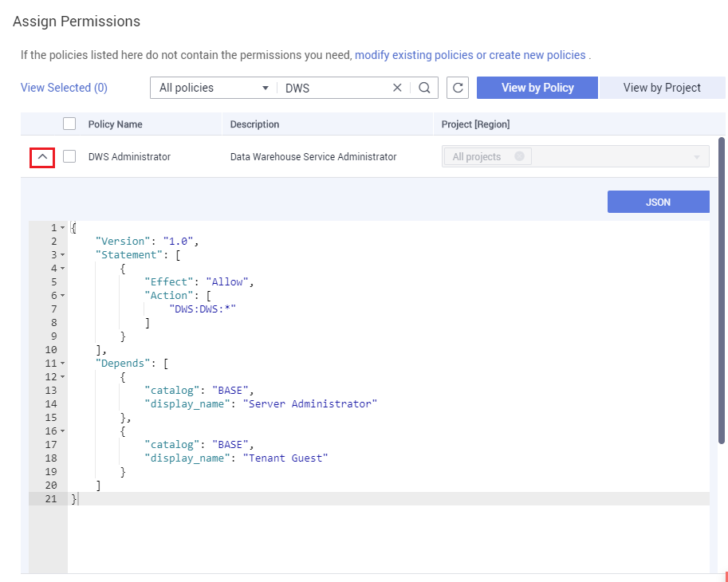Switch to View by Project tab
This screenshot has height=582, width=728.
pyautogui.click(x=662, y=88)
